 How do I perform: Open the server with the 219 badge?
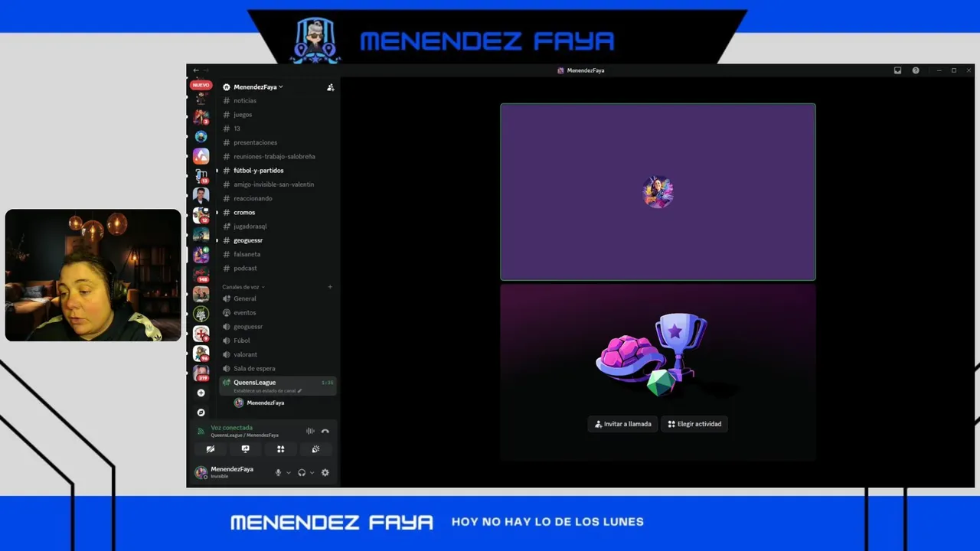[201, 373]
